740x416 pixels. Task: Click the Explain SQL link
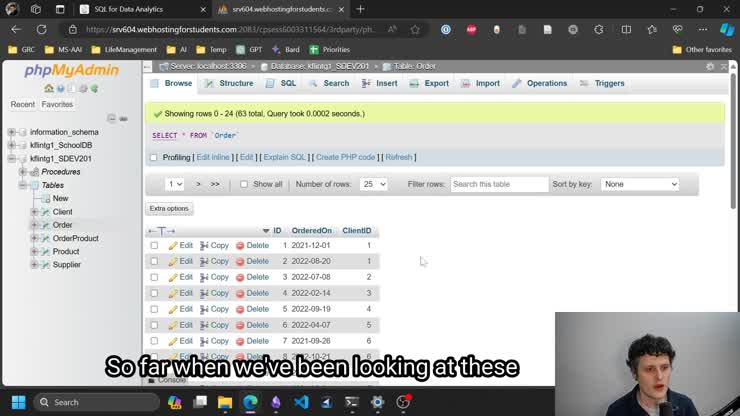pyautogui.click(x=284, y=158)
